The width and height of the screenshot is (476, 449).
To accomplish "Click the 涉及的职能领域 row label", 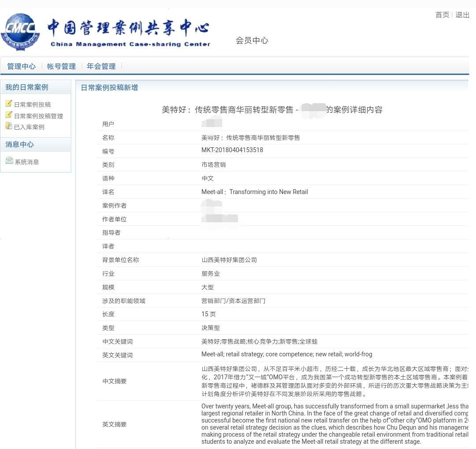I will pyautogui.click(x=123, y=301).
